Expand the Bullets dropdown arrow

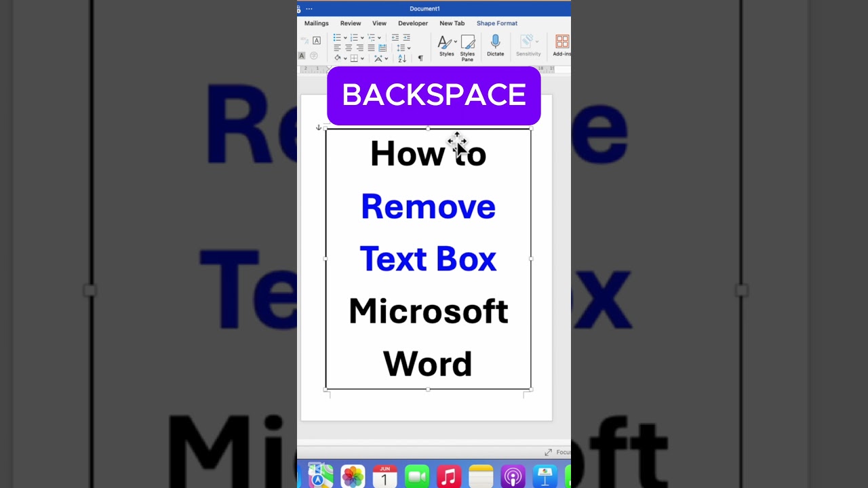tap(345, 38)
